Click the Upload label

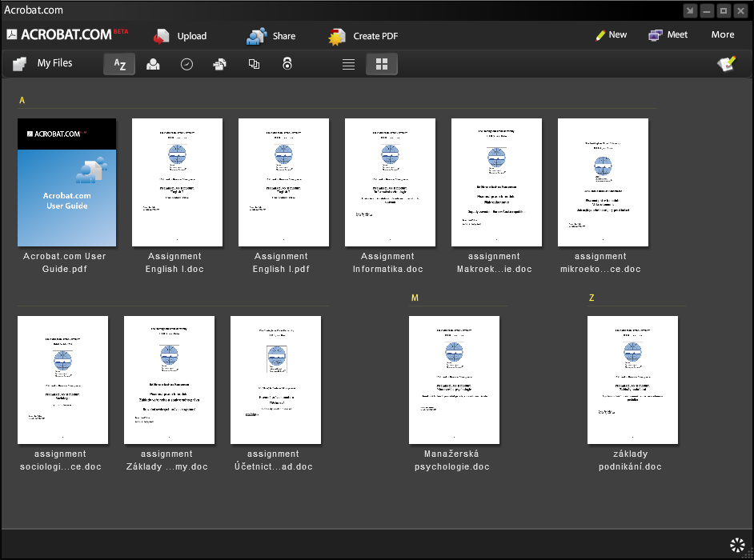(192, 36)
